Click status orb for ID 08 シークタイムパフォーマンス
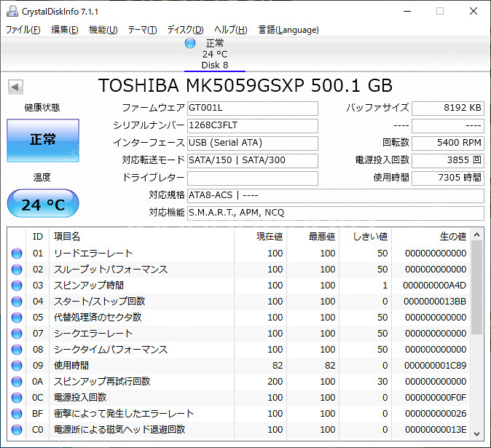 tap(17, 350)
